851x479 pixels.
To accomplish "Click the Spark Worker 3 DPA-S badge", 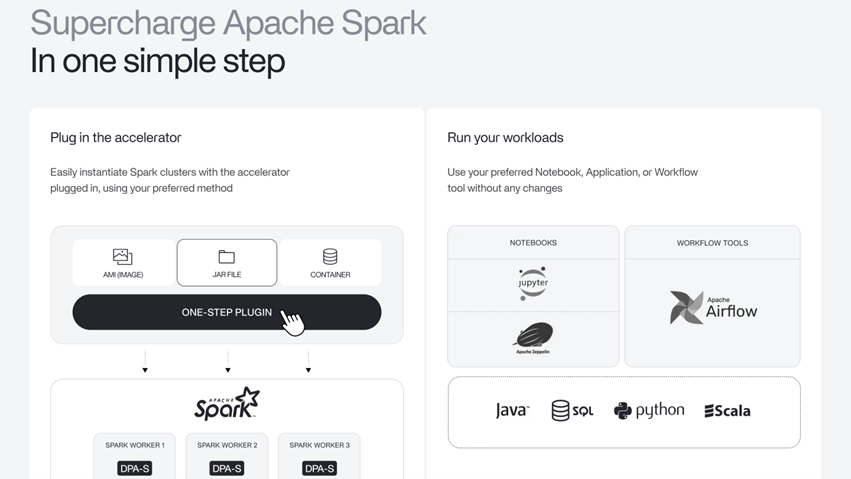I will [x=319, y=468].
